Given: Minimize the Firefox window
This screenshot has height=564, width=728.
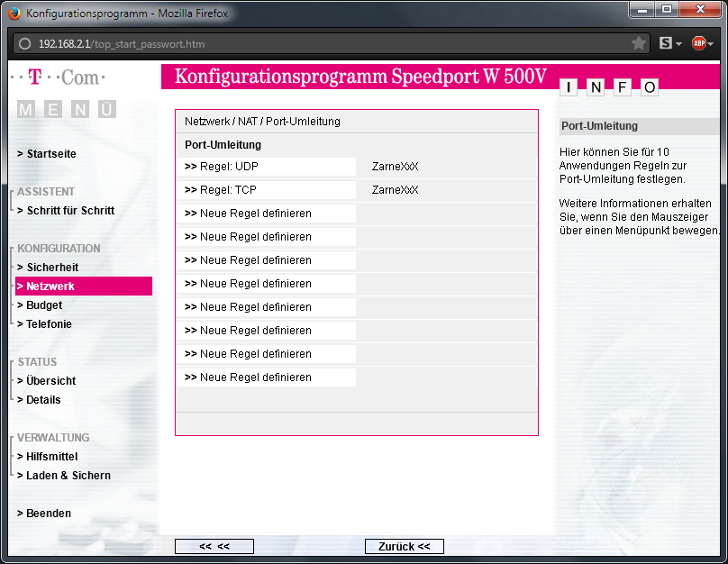Looking at the screenshot, I should pyautogui.click(x=642, y=9).
